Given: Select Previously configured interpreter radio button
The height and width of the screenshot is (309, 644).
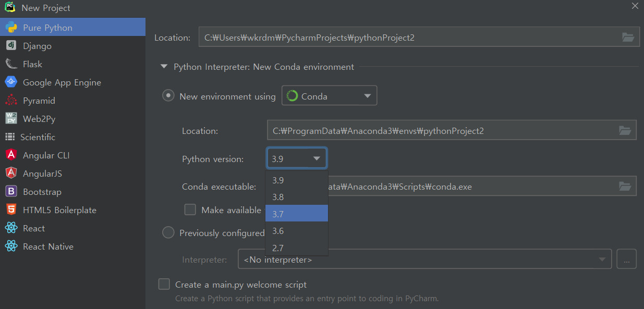Looking at the screenshot, I should 168,232.
